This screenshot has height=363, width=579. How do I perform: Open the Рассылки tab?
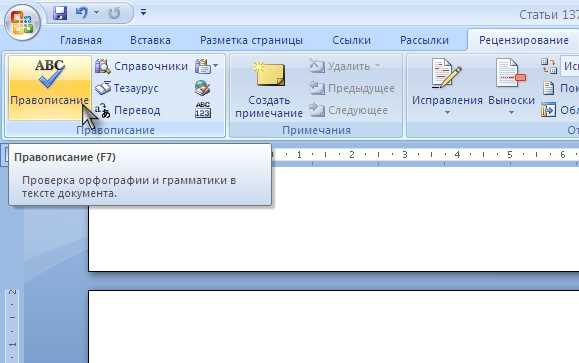pyautogui.click(x=424, y=40)
